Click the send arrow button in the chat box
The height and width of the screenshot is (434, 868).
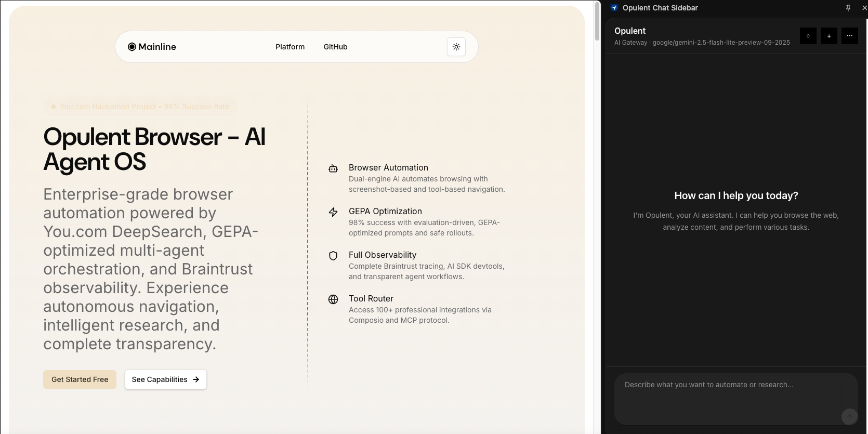[849, 416]
